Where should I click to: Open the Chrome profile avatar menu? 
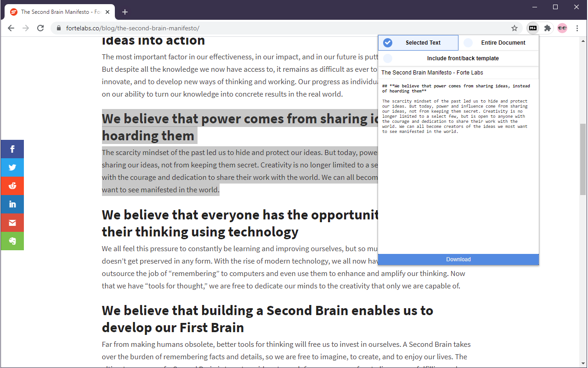(x=562, y=28)
